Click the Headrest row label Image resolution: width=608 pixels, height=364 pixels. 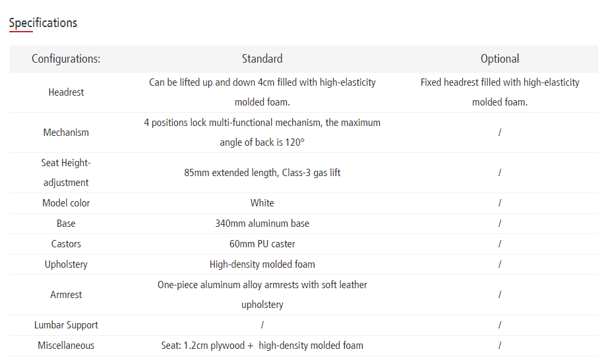(66, 92)
